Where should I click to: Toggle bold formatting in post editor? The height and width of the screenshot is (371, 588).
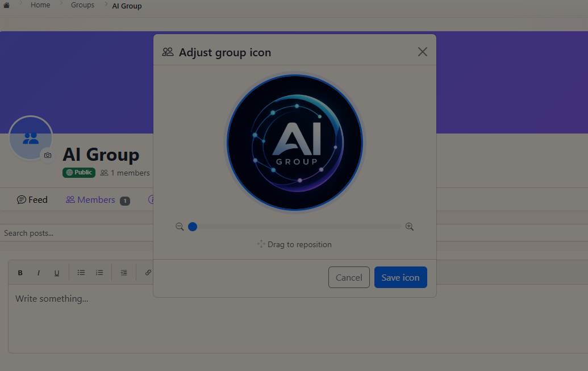tap(20, 273)
